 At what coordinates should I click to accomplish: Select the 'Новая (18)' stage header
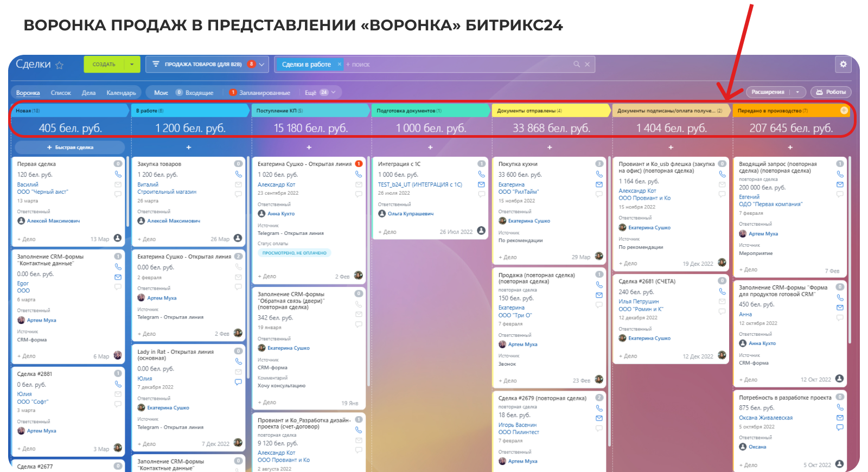tap(69, 110)
